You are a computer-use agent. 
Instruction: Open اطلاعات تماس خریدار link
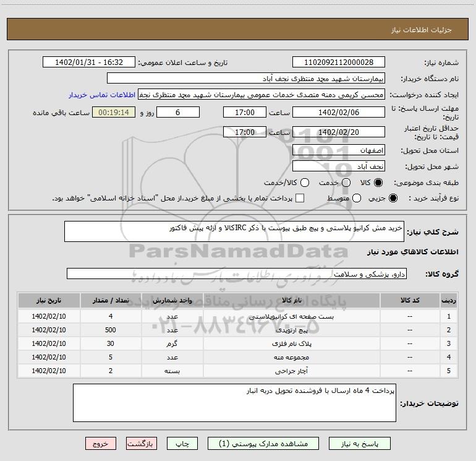(102, 95)
